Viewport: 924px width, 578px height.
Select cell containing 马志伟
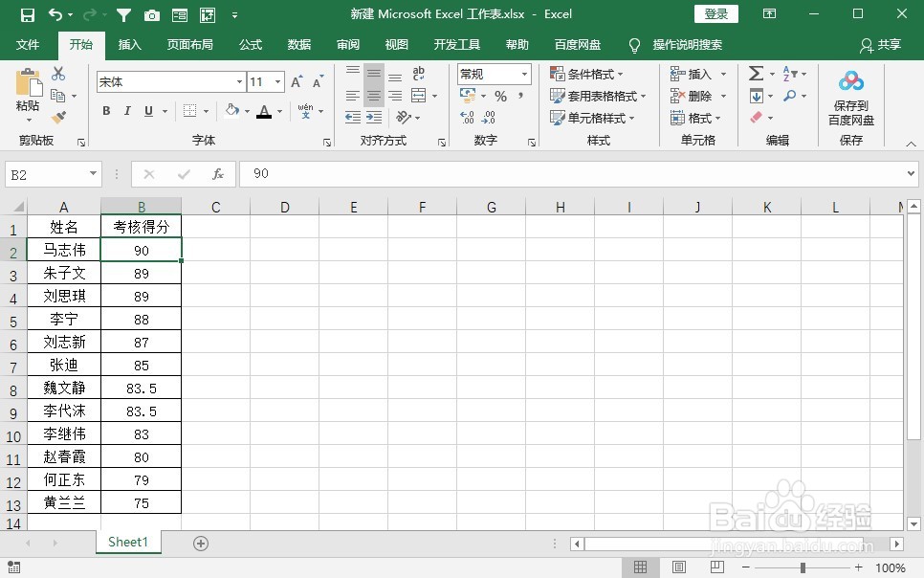click(64, 250)
